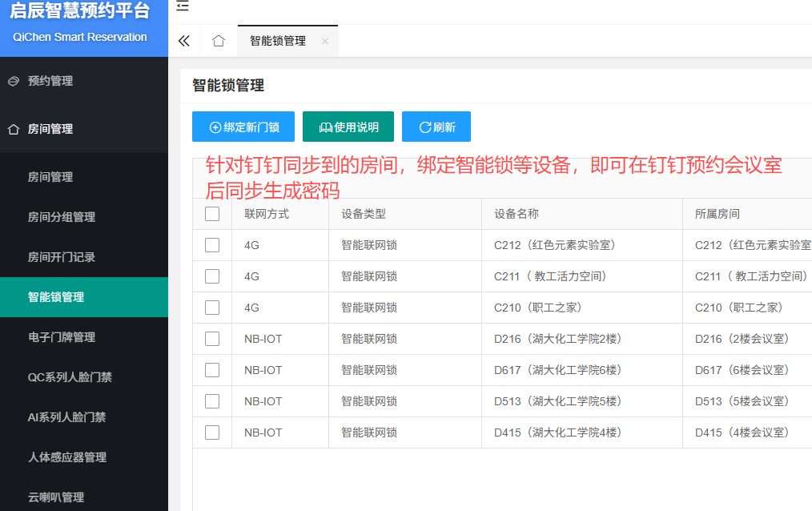Check the D415 row checkbox

tap(212, 433)
